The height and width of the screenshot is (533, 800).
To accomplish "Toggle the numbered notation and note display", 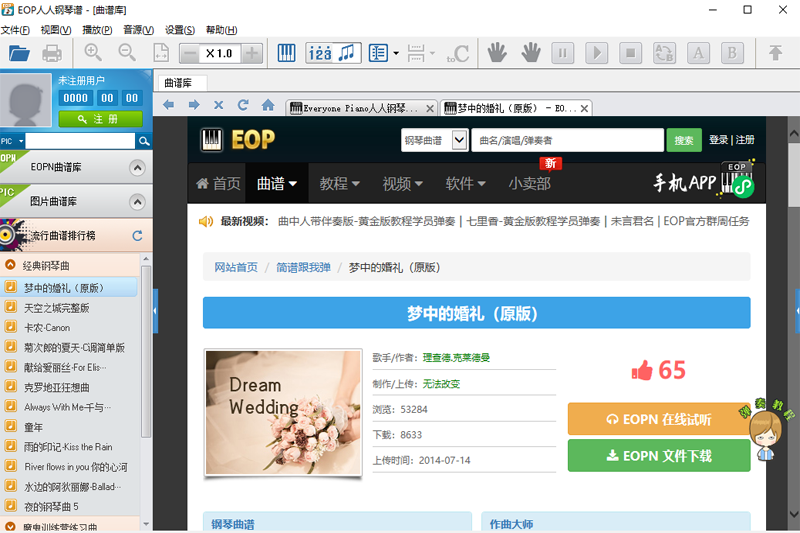I will point(333,53).
